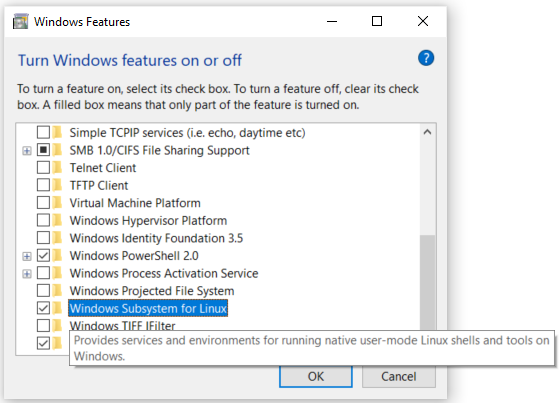Open help with the blue question mark icon
Viewport: 559px width, 403px height.
(426, 58)
